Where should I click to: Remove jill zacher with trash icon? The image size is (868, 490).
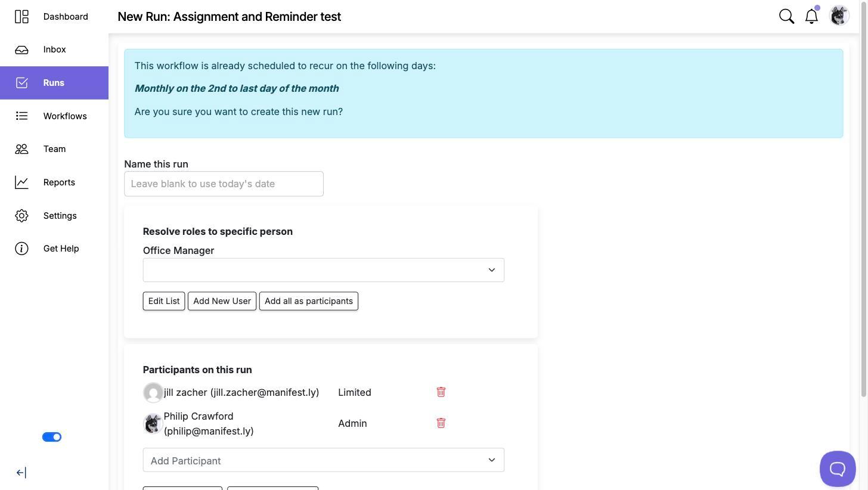tap(441, 392)
